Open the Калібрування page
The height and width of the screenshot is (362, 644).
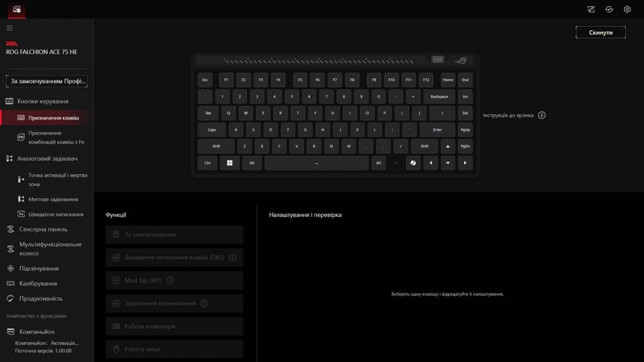click(38, 284)
